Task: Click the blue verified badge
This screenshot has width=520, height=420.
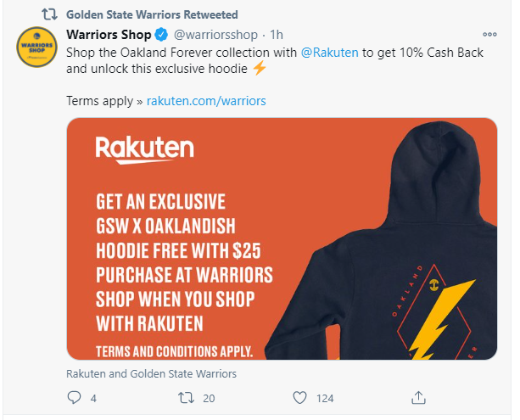Action: pos(161,35)
